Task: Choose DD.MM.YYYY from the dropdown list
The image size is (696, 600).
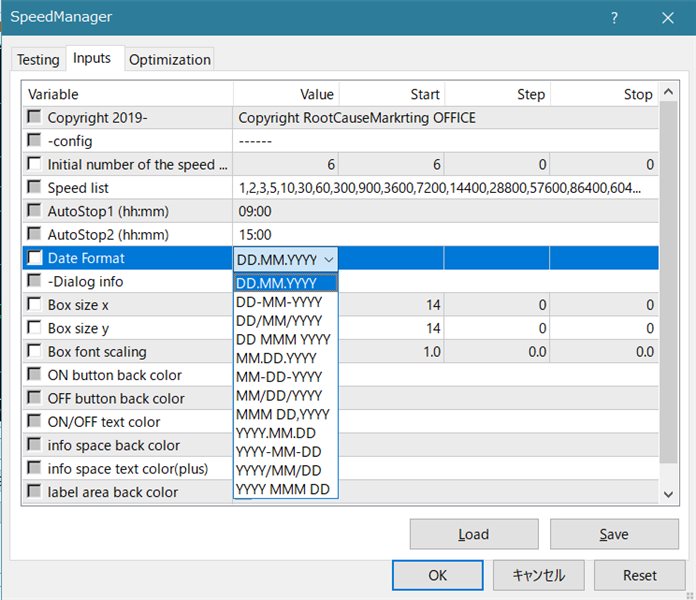Action: click(x=285, y=283)
